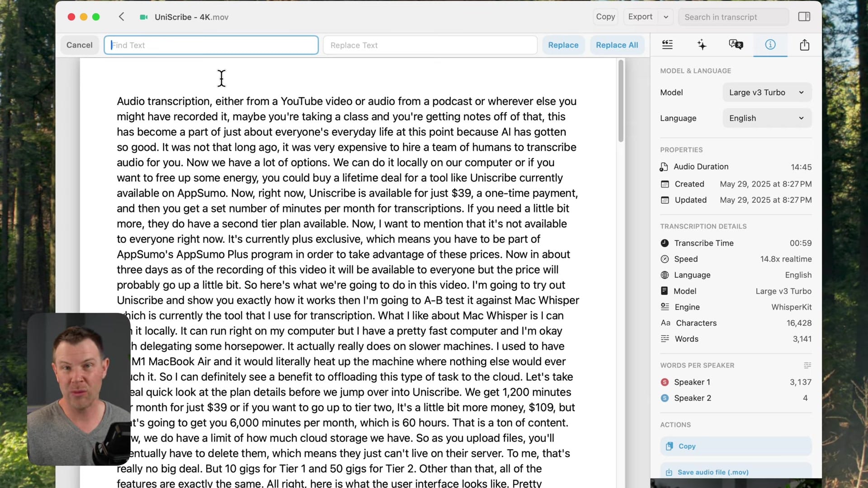Select the red Speaker 1 badge
Viewport: 868px width, 488px height.
(665, 382)
